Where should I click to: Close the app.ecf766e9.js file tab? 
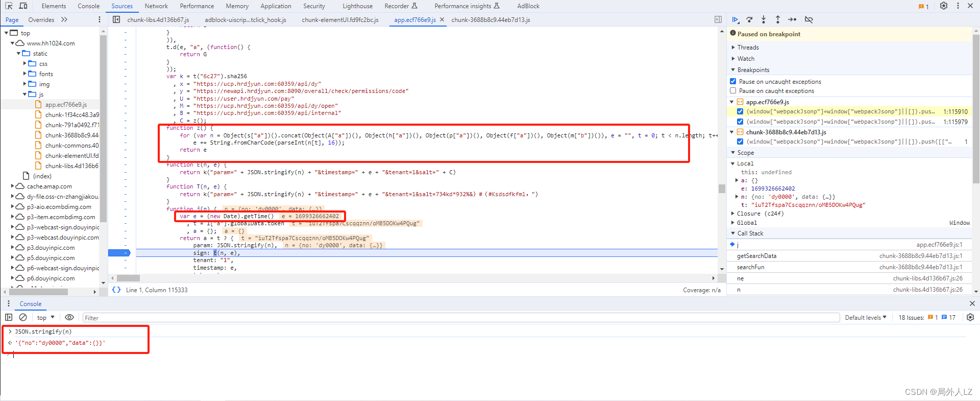(442, 19)
